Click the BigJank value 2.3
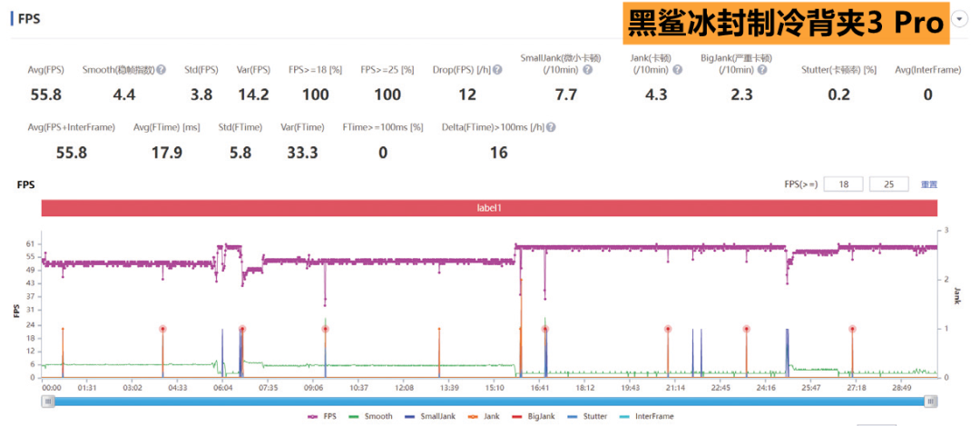Screen dimensions: 980x426 740,95
